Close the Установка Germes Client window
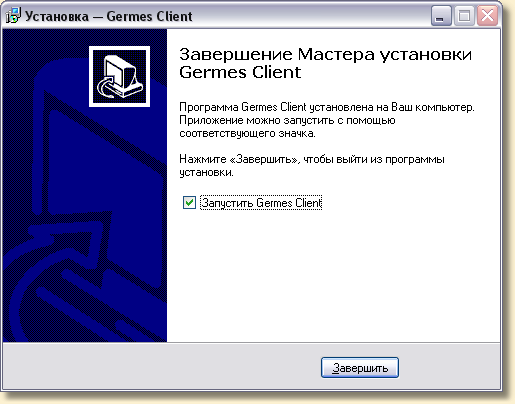Viewport: 515px width, 404px height. click(488, 16)
